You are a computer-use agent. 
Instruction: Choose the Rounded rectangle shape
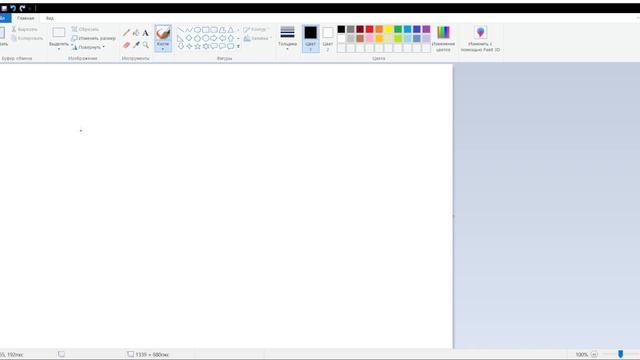pos(214,30)
